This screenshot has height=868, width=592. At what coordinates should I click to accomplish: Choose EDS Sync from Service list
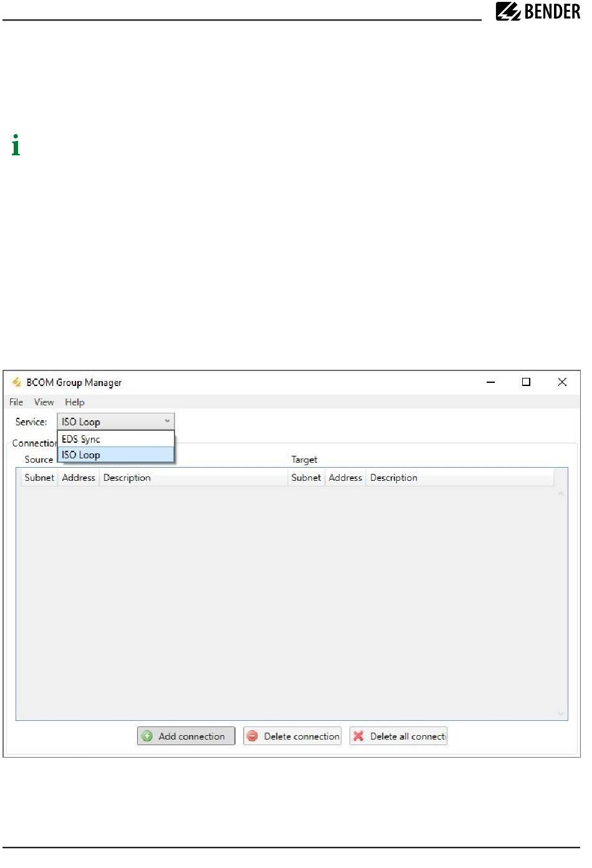[x=116, y=439]
